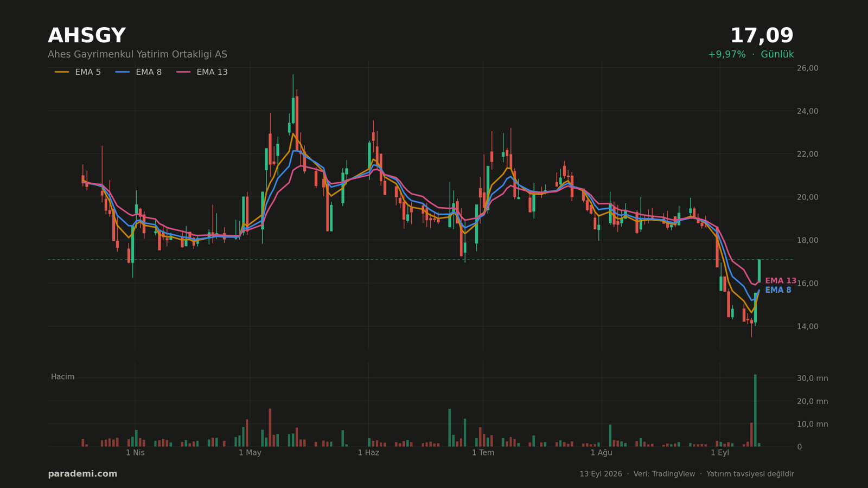Viewport: 868px width, 488px height.
Task: Click the 1 Haz date label
Action: pyautogui.click(x=368, y=453)
